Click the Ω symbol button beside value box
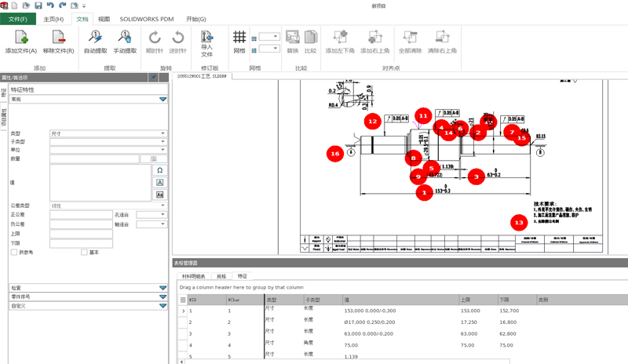Viewport: 628px width, 364px height. (160, 170)
